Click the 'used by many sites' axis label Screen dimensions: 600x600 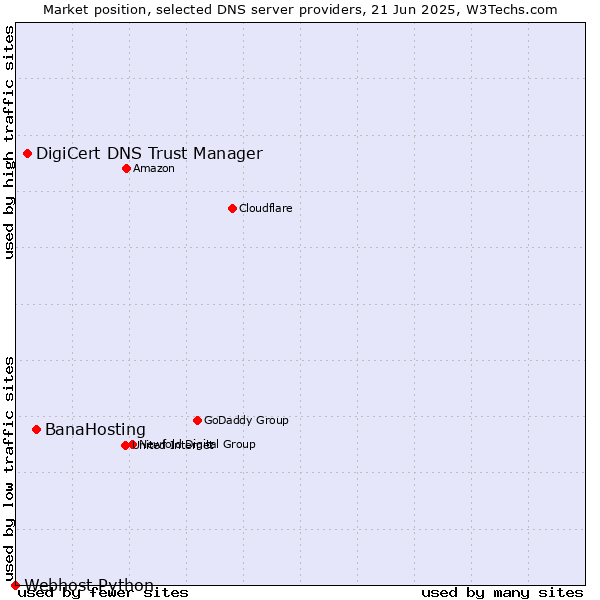[502, 593]
